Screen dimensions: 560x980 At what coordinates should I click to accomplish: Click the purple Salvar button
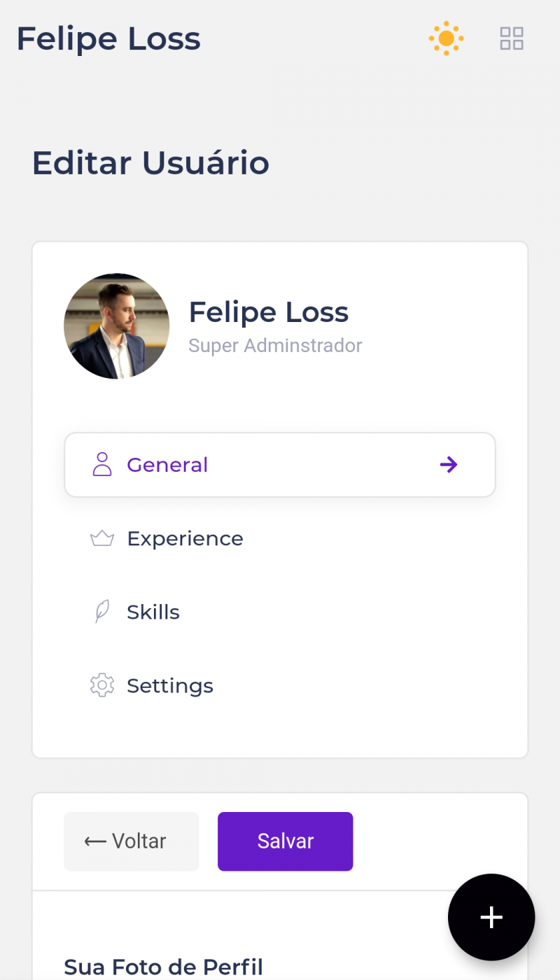point(285,841)
